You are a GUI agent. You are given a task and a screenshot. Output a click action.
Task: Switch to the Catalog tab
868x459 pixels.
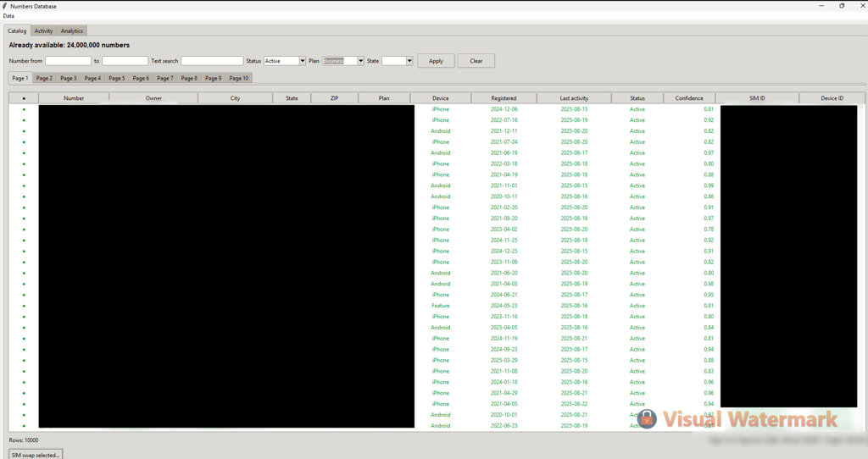(x=17, y=31)
